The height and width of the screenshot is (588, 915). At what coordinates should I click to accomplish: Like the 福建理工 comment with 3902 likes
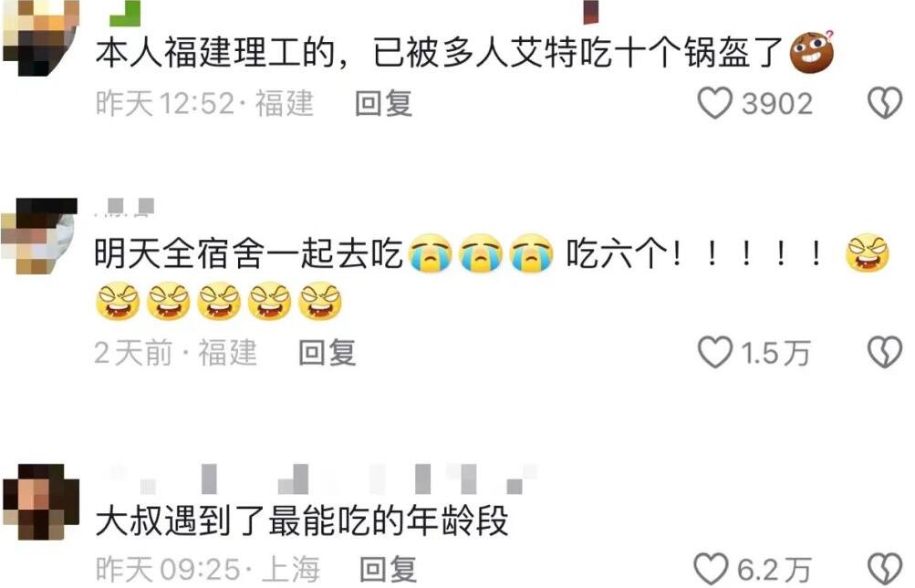point(715,103)
